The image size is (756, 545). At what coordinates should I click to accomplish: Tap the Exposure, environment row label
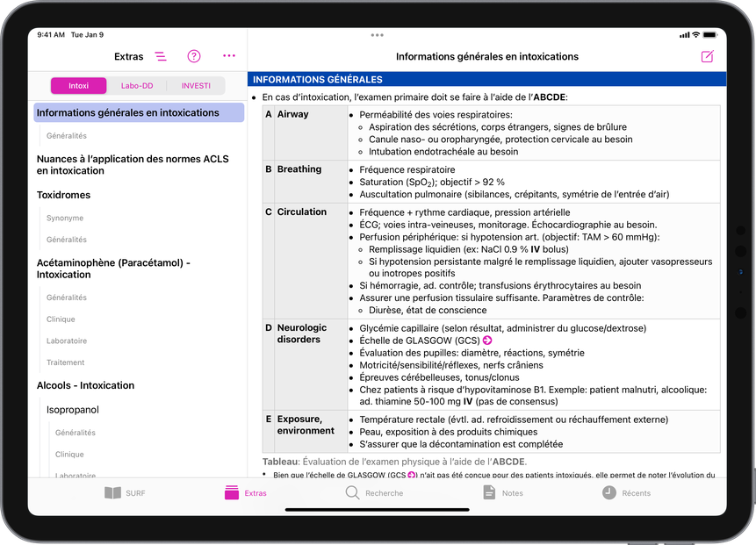(306, 425)
